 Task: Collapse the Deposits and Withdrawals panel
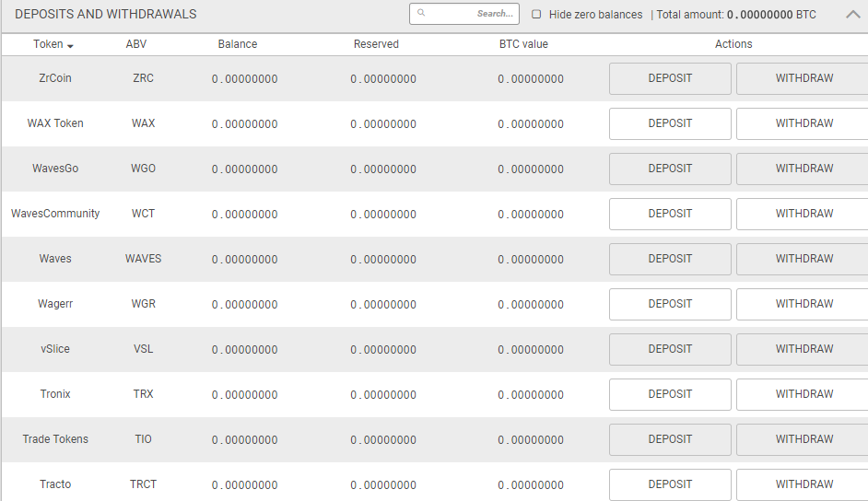853,14
